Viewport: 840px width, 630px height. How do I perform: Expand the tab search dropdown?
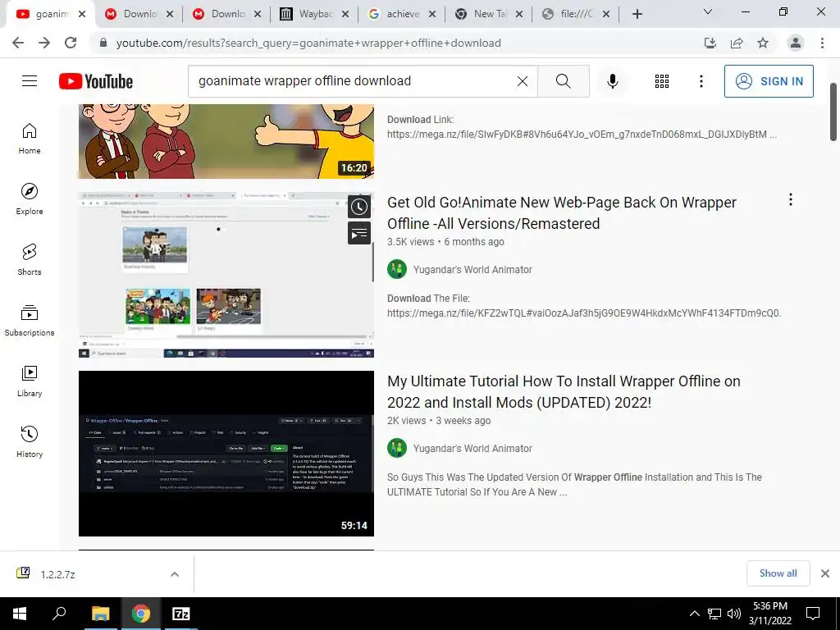pyautogui.click(x=708, y=11)
